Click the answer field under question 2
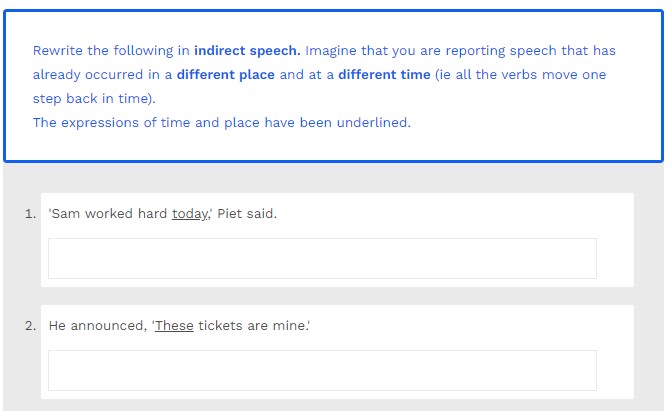The height and width of the screenshot is (411, 672). 322,370
